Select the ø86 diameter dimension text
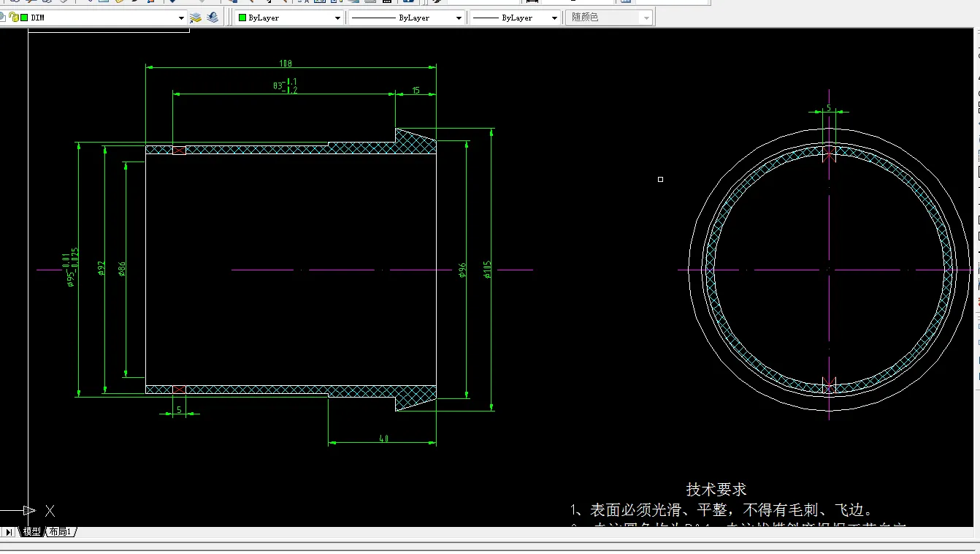Screen dimensions: 980x554 pyautogui.click(x=122, y=268)
